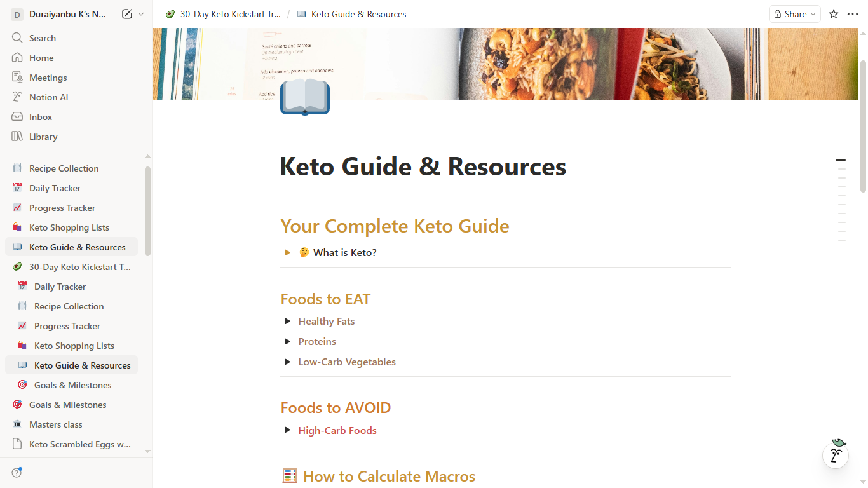The height and width of the screenshot is (488, 868).
Task: Click the new page compose icon
Action: click(x=127, y=14)
